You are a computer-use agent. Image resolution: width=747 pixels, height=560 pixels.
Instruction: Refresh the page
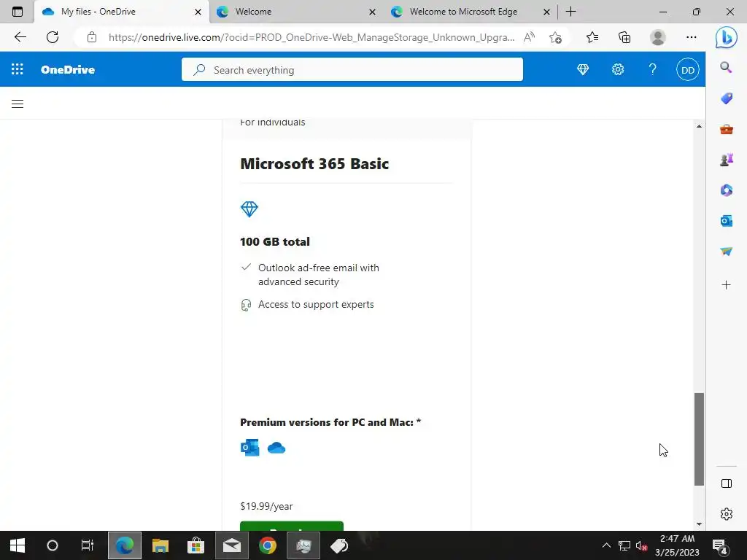coord(53,37)
